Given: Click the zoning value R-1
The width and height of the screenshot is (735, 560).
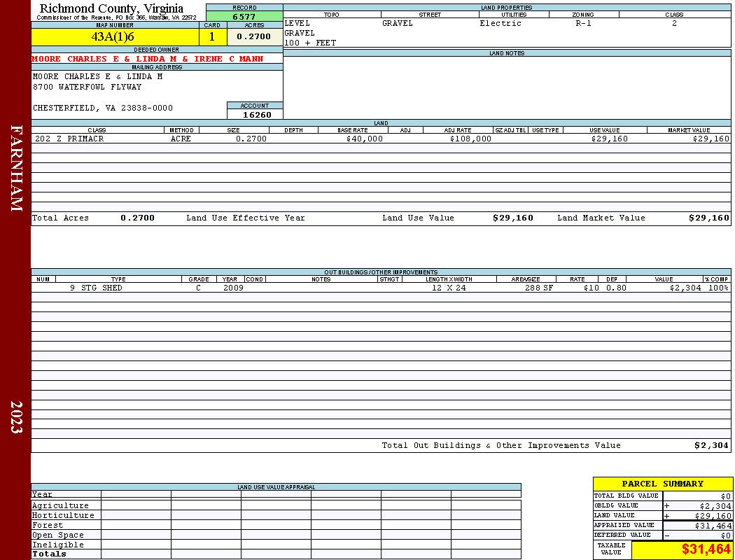Looking at the screenshot, I should (584, 23).
